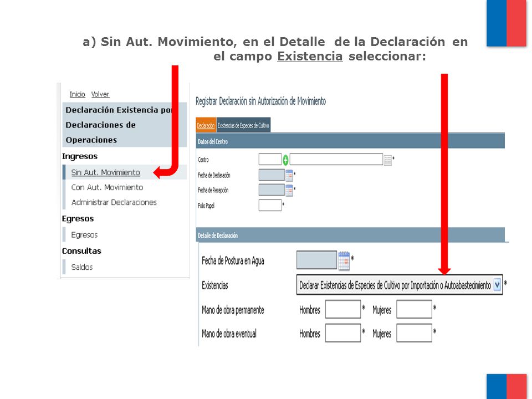Select the Egresos section heading in bold

tap(78, 219)
